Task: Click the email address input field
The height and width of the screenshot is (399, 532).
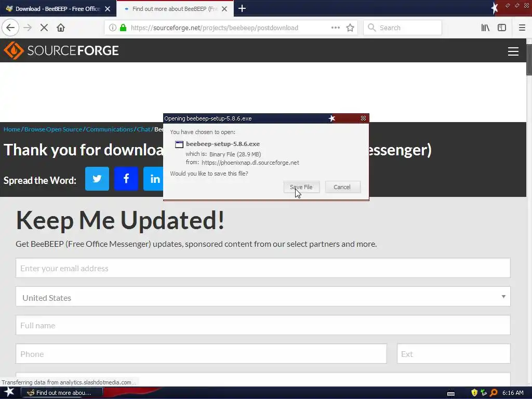Action: pyautogui.click(x=263, y=268)
